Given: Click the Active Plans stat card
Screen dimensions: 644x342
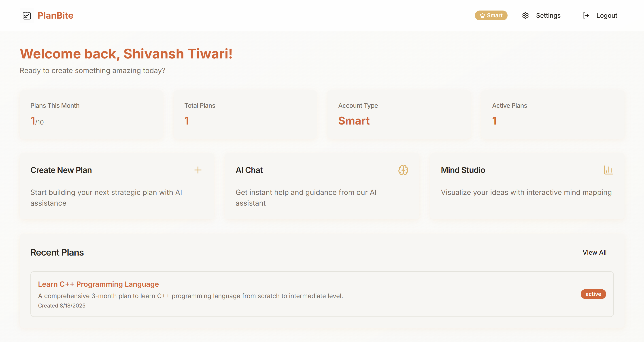Looking at the screenshot, I should [x=553, y=114].
